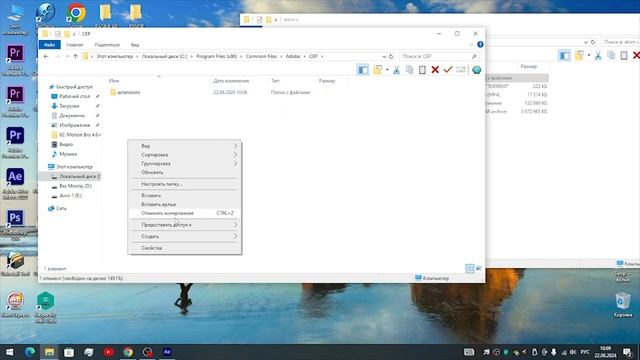Click the checkmark Properties icon in toolbar
The height and width of the screenshot is (360, 640).
coord(448,70)
